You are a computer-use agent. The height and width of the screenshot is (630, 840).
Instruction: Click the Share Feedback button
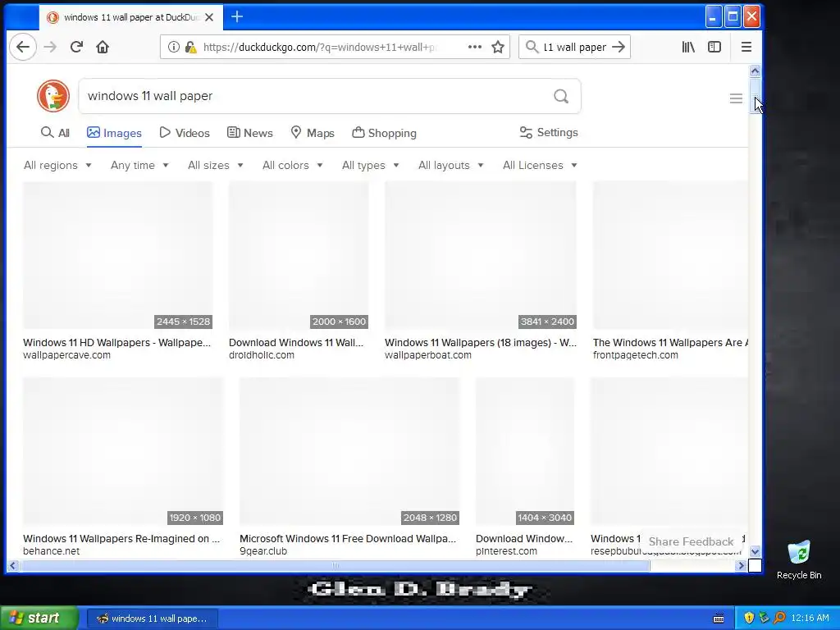click(x=691, y=541)
